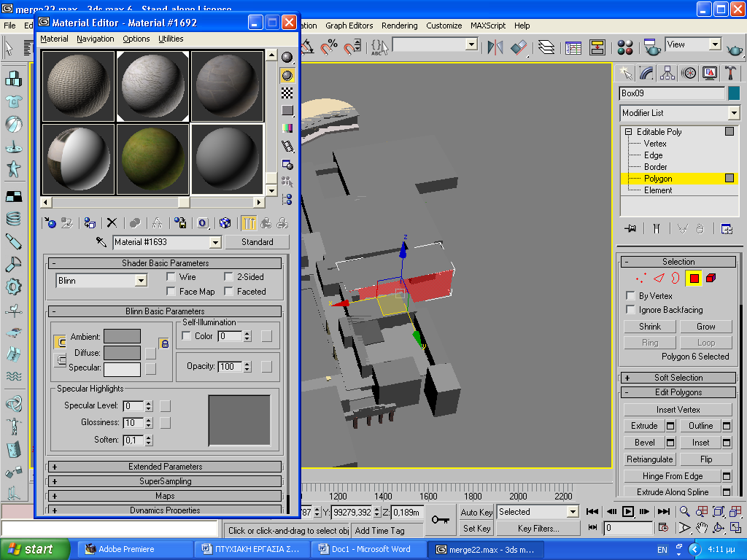Screen dimensions: 747x560
Task: Toggle the sample background checker icon
Action: [287, 93]
